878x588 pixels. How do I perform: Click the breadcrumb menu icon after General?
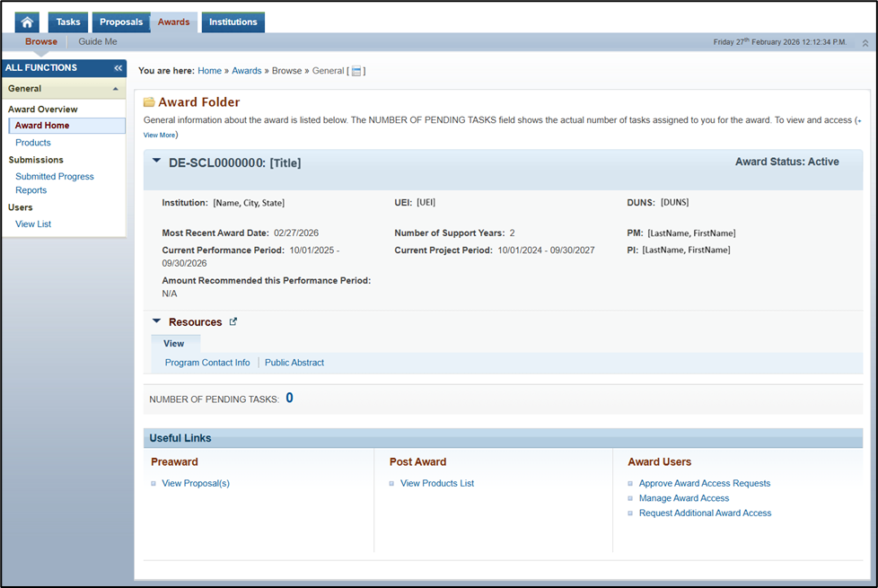[356, 71]
